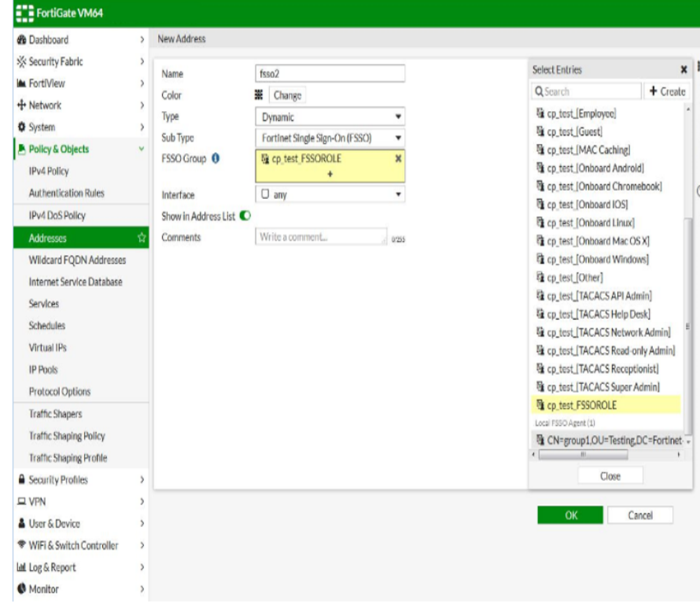
Task: Expand the System chevron
Action: point(142,127)
